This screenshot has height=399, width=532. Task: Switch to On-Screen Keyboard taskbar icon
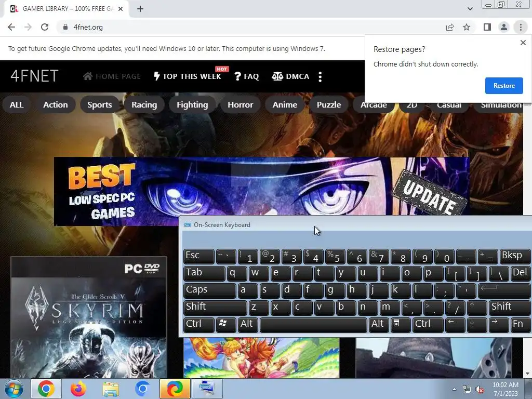pos(207,389)
